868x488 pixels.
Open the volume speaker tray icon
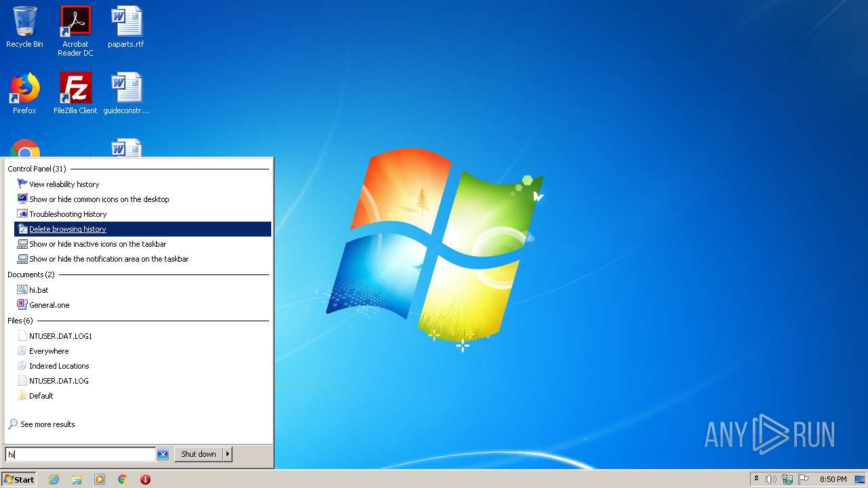(x=771, y=479)
